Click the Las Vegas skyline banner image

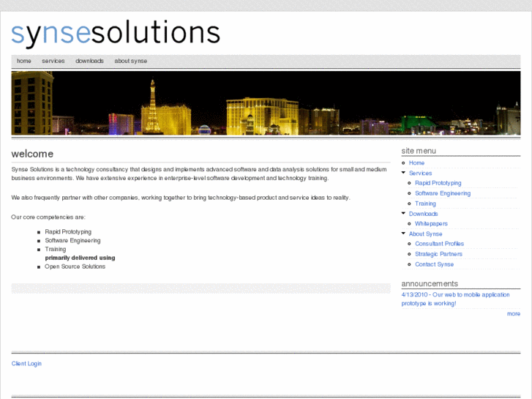point(266,102)
